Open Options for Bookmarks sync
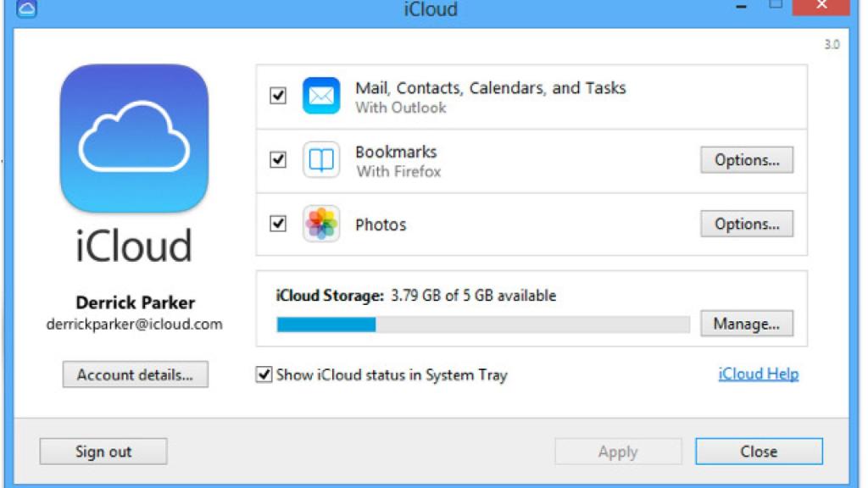868x488 pixels. [x=747, y=159]
